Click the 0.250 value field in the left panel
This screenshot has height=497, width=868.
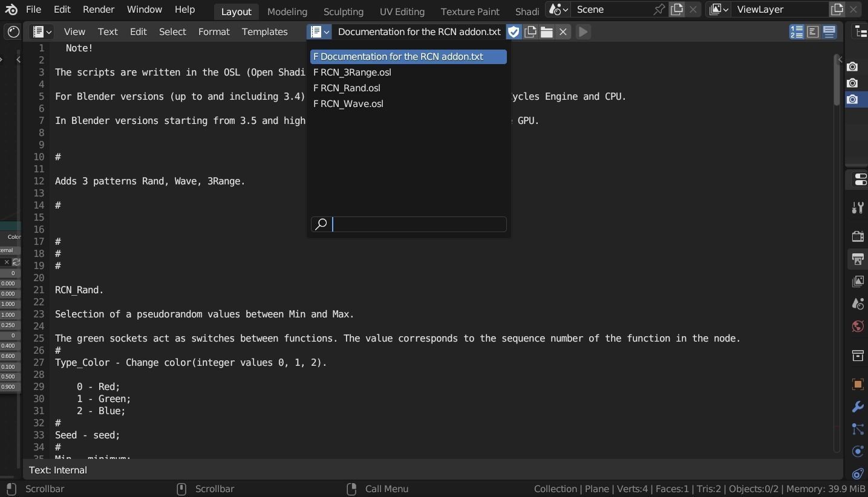10,325
